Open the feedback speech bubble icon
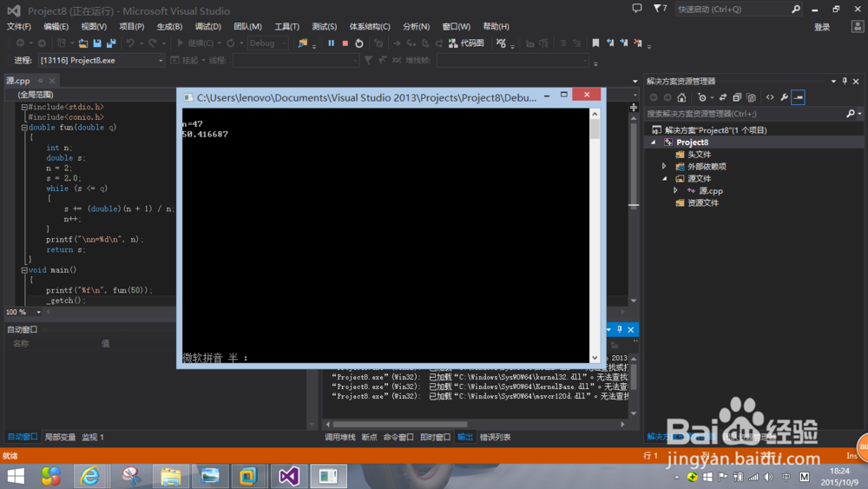 (637, 9)
